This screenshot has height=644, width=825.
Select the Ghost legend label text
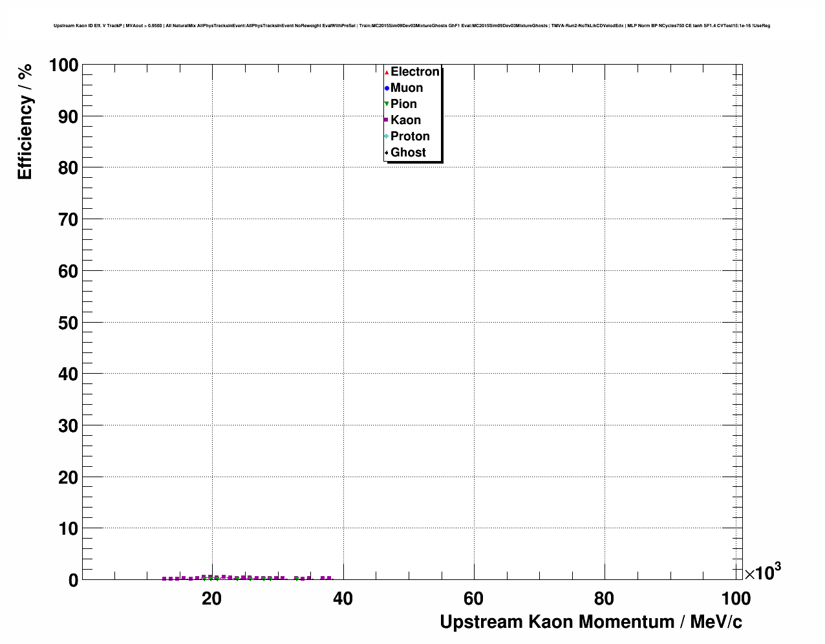408,153
